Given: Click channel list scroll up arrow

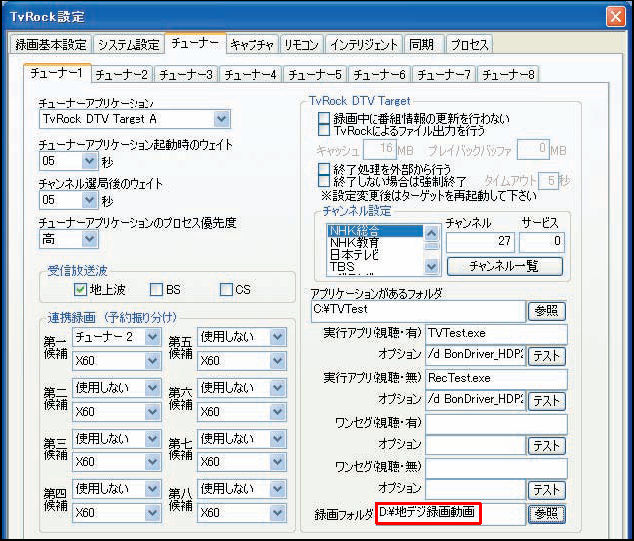Looking at the screenshot, I should coord(431,233).
